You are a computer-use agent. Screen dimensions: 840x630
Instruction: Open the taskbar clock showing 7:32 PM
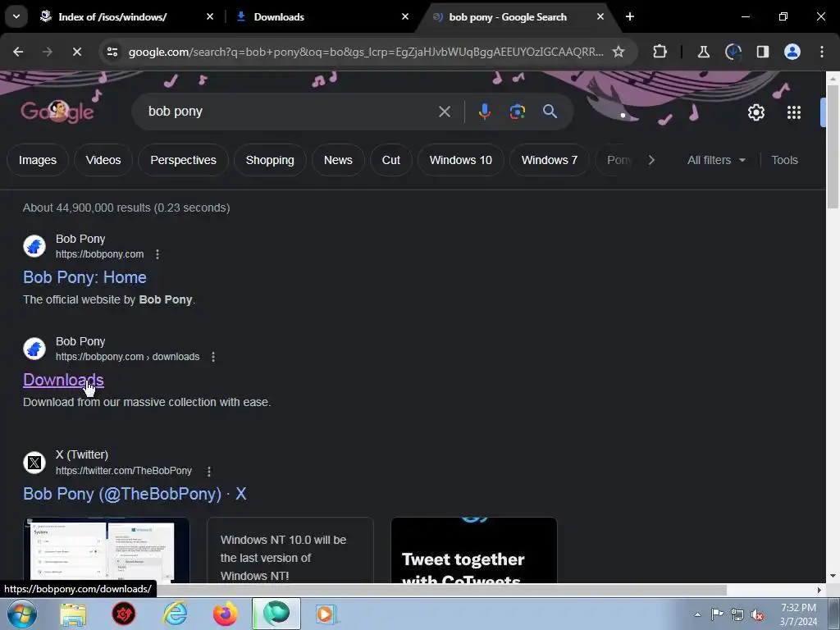[798, 614]
